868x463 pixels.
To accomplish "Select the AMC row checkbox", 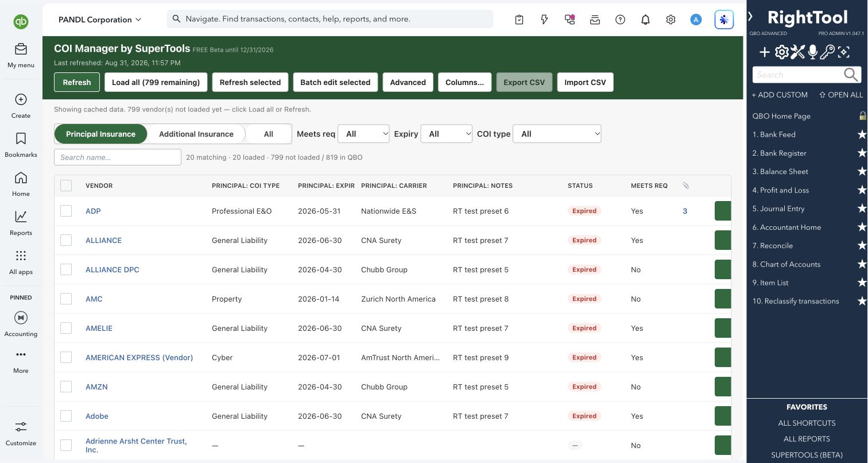I will point(66,299).
